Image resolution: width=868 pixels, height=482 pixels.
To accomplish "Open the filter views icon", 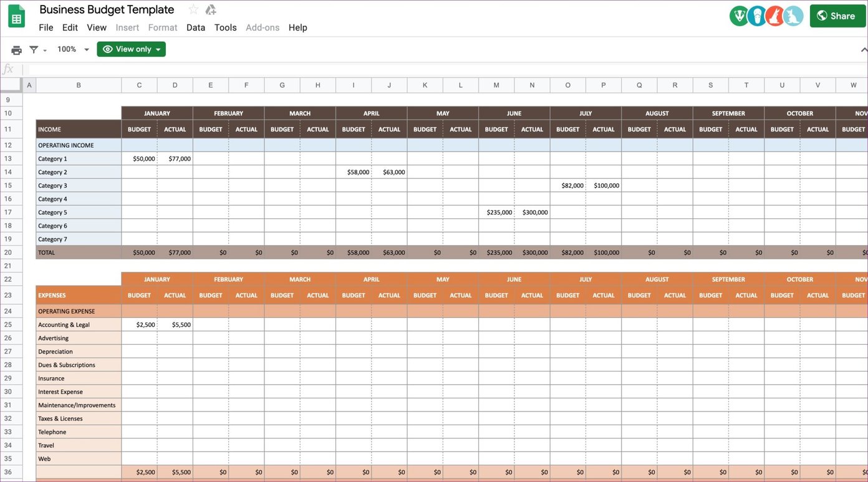I will tap(34, 50).
